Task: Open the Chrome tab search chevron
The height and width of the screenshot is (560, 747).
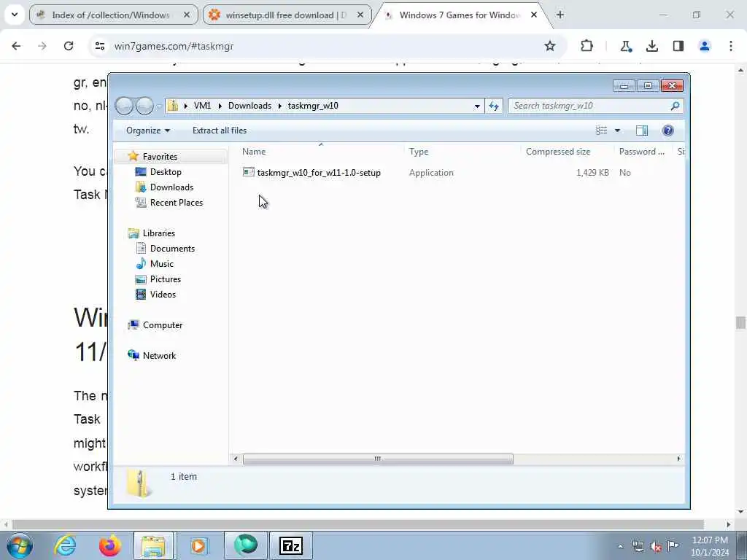Action: tap(15, 15)
